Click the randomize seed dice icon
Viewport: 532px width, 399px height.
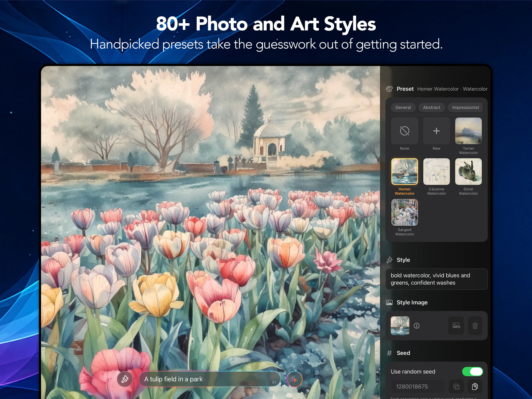click(456, 387)
